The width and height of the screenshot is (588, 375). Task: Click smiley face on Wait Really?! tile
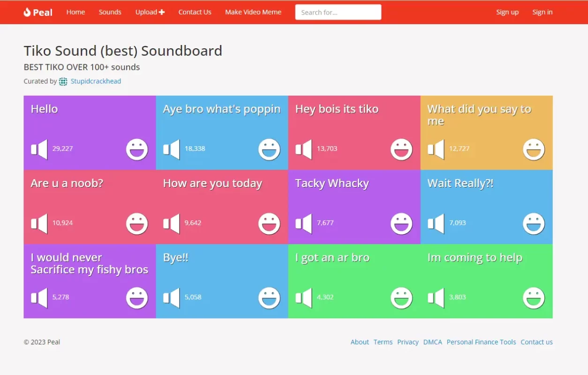pos(534,224)
